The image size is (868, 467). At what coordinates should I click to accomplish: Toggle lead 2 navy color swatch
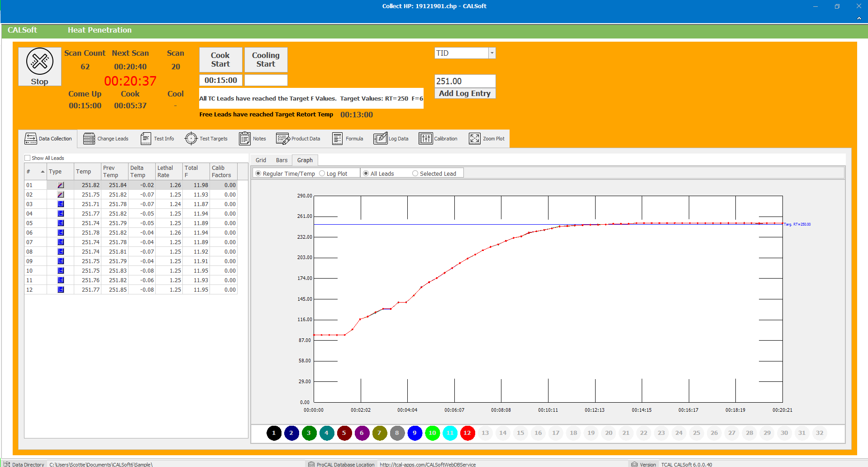(x=291, y=433)
